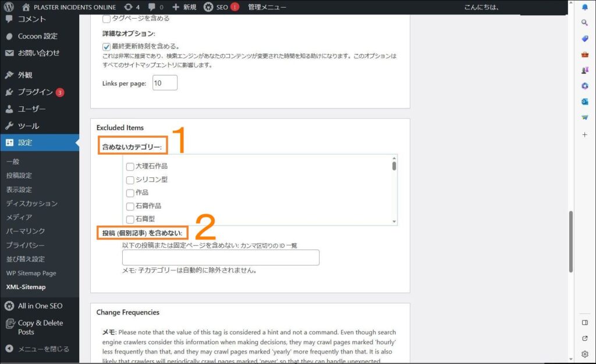This screenshot has height=364, width=596.
Task: Click the 外観 paintbrush icon
Action: (x=9, y=75)
